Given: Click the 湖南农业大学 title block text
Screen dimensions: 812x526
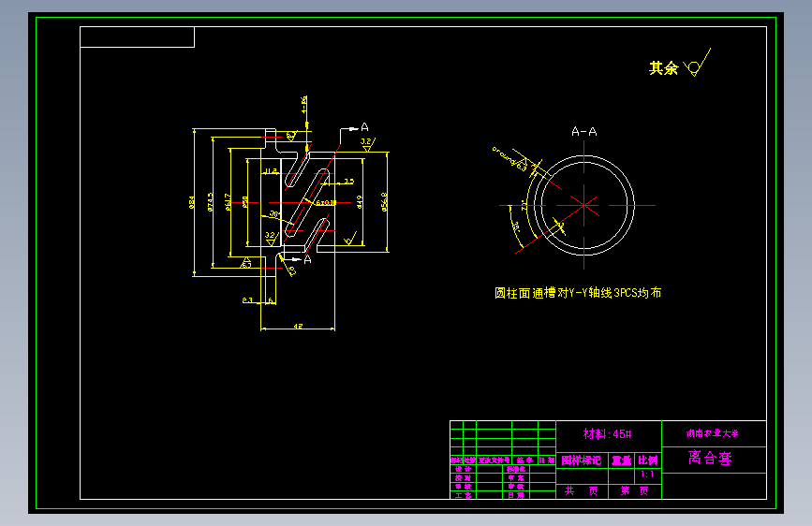Looking at the screenshot, I should pos(713,433).
